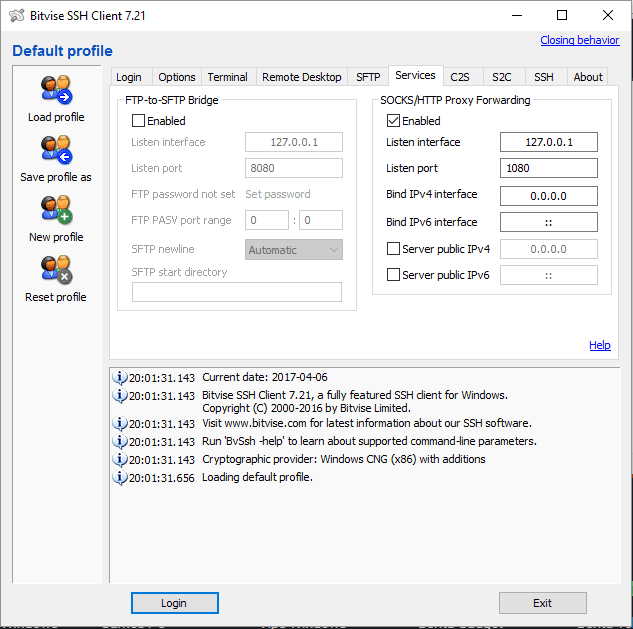This screenshot has height=629, width=633.
Task: Open the Help link
Action: [x=600, y=345]
